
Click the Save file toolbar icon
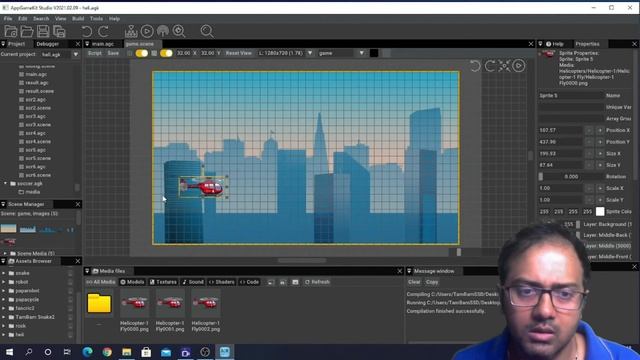click(x=43, y=31)
